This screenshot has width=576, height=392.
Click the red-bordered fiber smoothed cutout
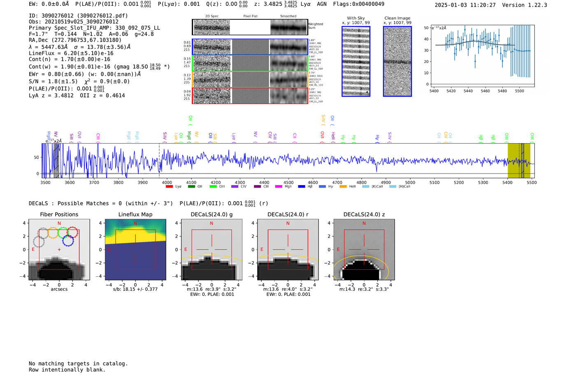tap(289, 96)
